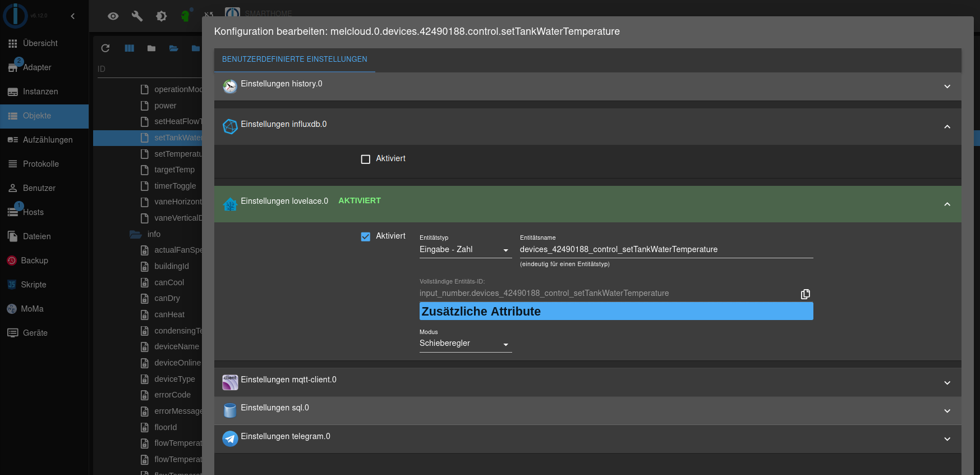
Task: Open Backup from the sidebar
Action: pyautogui.click(x=34, y=261)
